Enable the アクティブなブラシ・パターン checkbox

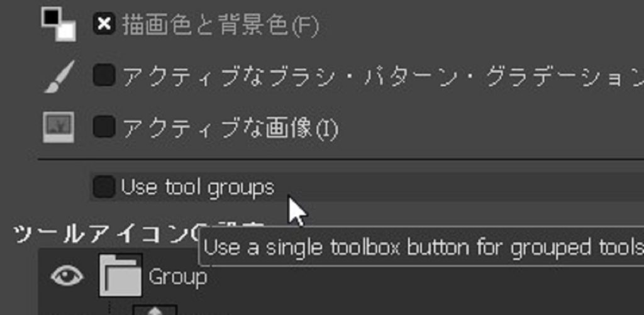tap(104, 76)
